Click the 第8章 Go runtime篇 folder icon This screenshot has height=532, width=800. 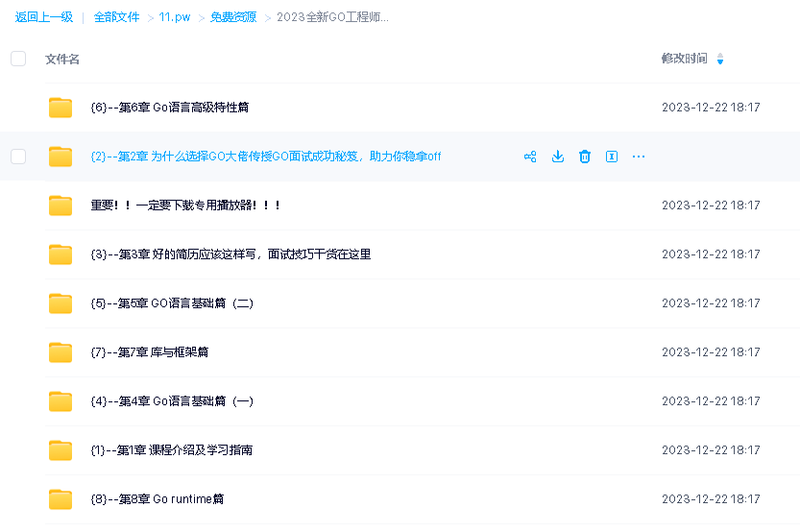pos(61,499)
